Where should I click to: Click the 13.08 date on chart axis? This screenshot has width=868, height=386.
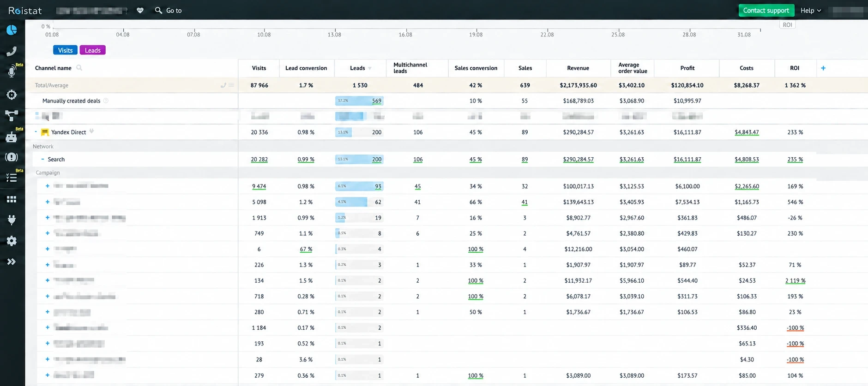(x=334, y=35)
